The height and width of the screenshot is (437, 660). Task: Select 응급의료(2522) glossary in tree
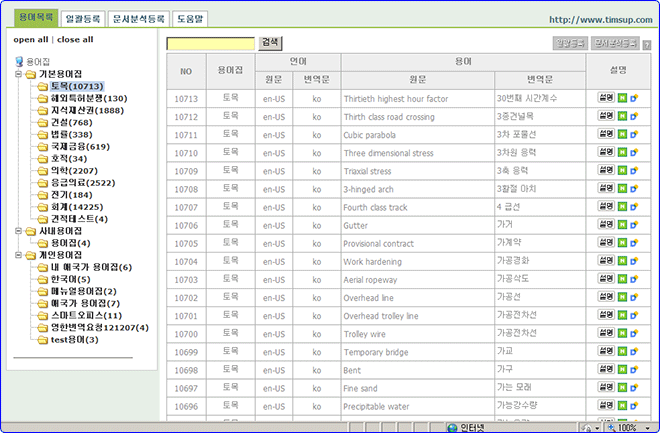pyautogui.click(x=83, y=183)
